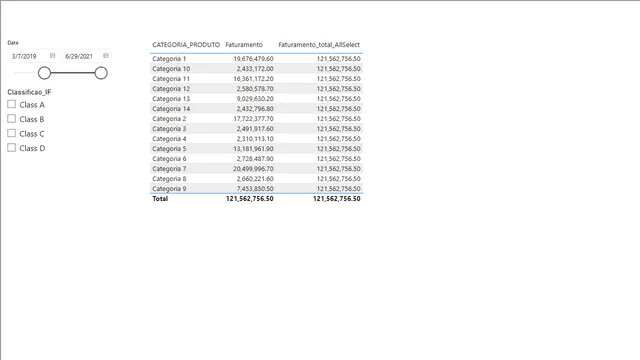
Task: Check the Class A checkbox
Action: click(x=11, y=104)
